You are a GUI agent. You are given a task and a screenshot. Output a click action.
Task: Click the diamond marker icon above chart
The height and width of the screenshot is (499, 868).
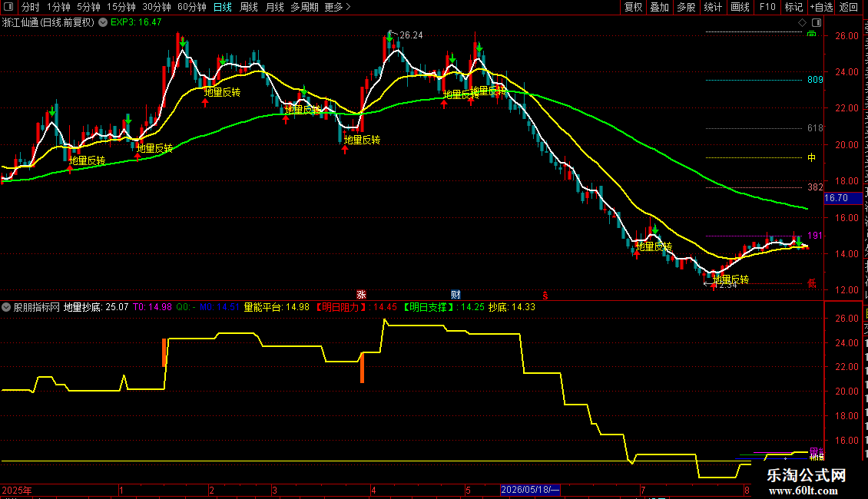[x=802, y=23]
